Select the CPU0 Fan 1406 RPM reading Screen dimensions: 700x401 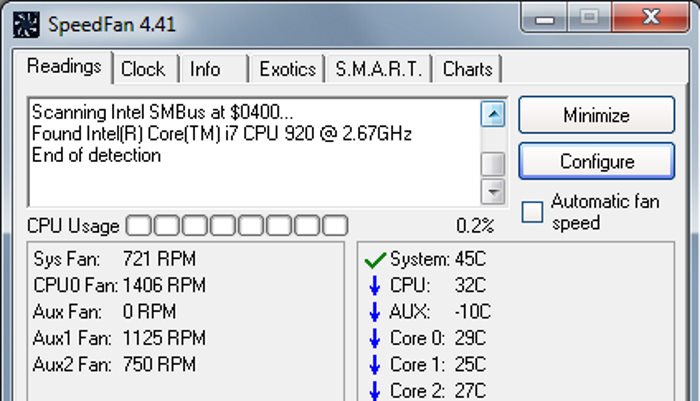[x=119, y=285]
